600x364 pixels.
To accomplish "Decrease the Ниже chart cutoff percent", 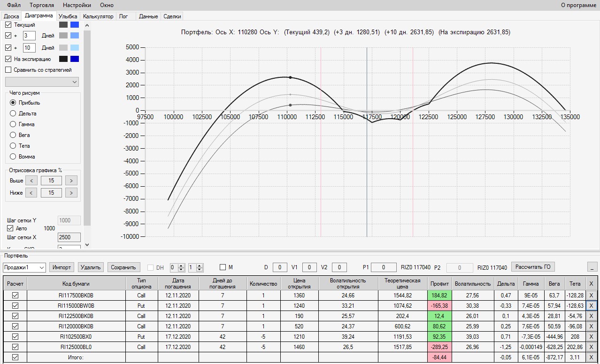I will click(31, 193).
